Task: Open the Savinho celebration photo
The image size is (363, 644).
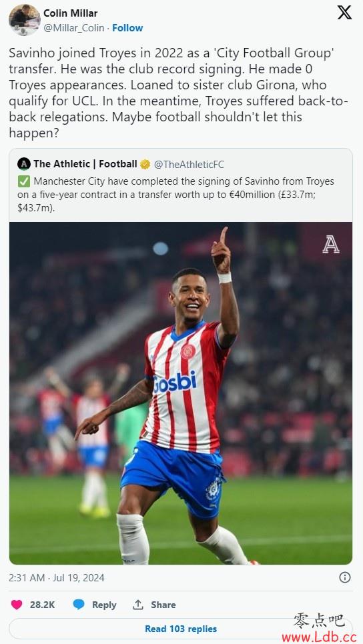Action: pyautogui.click(x=180, y=393)
